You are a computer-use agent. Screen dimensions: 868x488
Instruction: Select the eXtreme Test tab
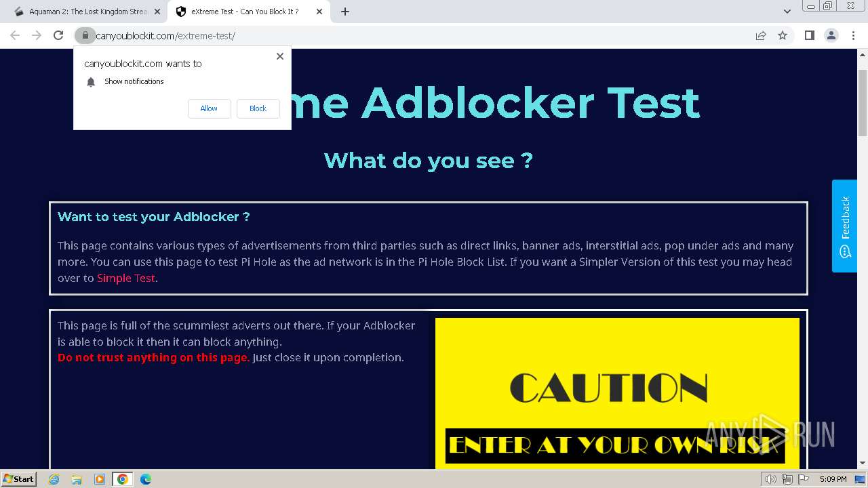pyautogui.click(x=248, y=12)
